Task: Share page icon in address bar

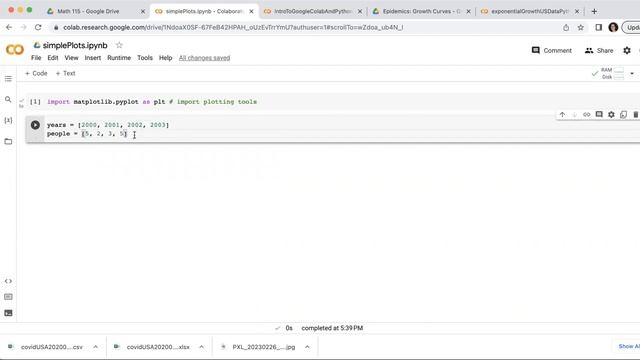Action: pyautogui.click(x=566, y=27)
